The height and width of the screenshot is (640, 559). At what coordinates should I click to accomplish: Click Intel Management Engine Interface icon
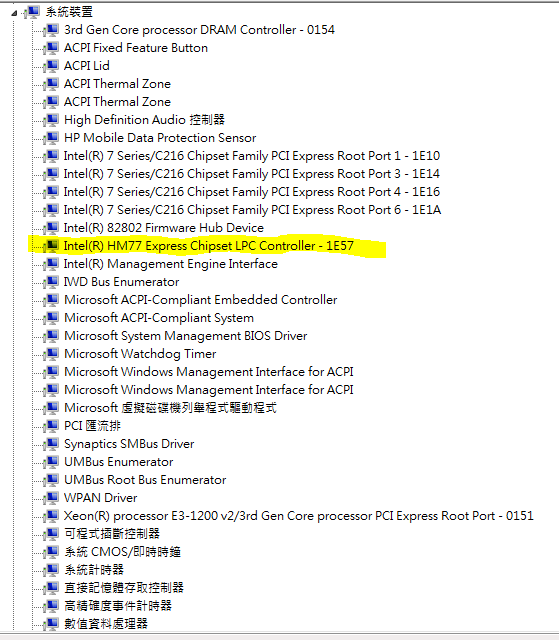(x=51, y=264)
